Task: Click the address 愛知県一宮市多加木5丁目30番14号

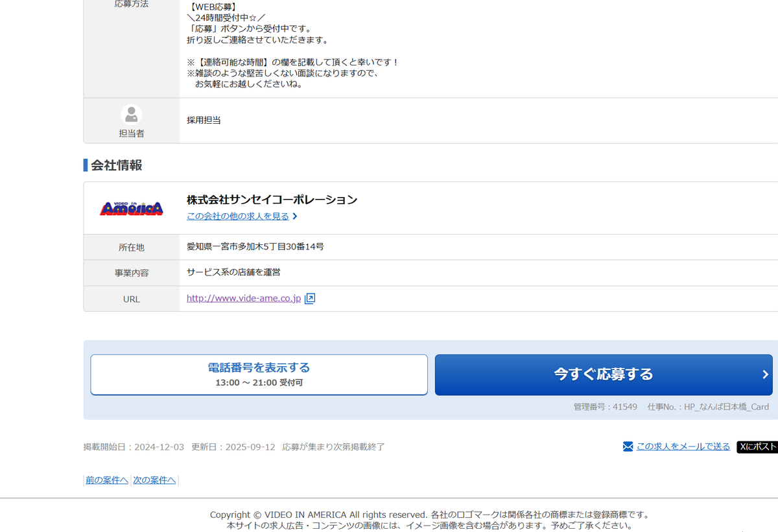Action: point(255,247)
